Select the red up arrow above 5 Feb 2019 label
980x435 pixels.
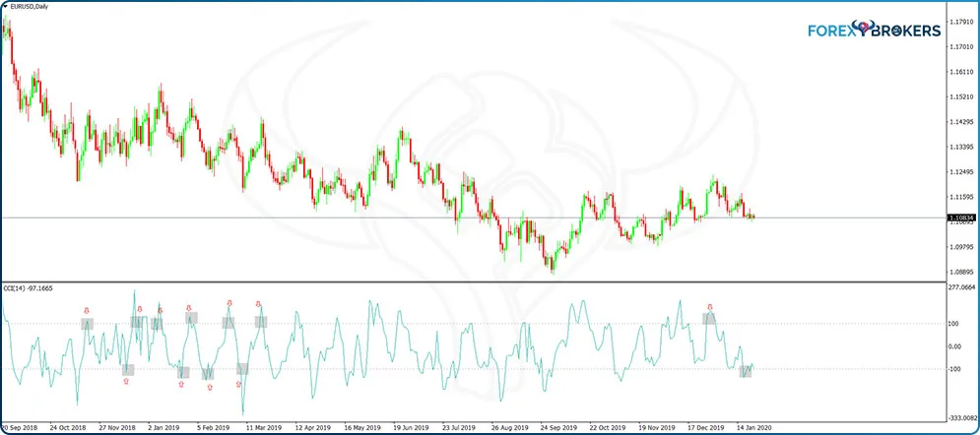[209, 387]
